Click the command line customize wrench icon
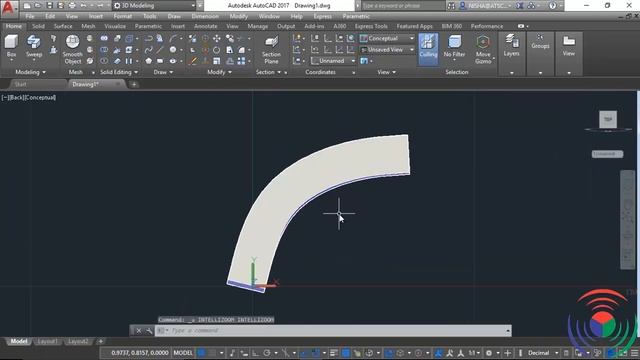Screen dimensions: 640x360 tap(149, 331)
